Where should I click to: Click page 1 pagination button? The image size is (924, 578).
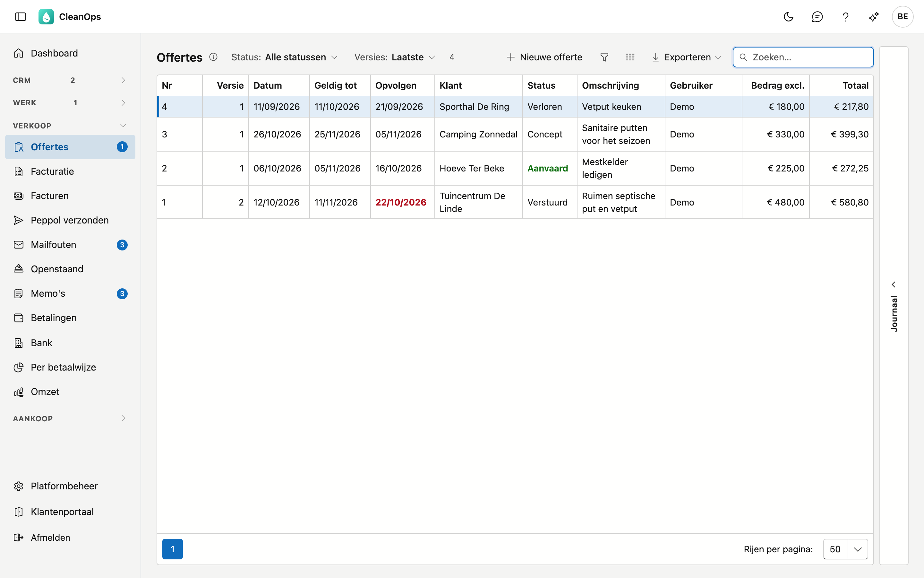(x=173, y=549)
